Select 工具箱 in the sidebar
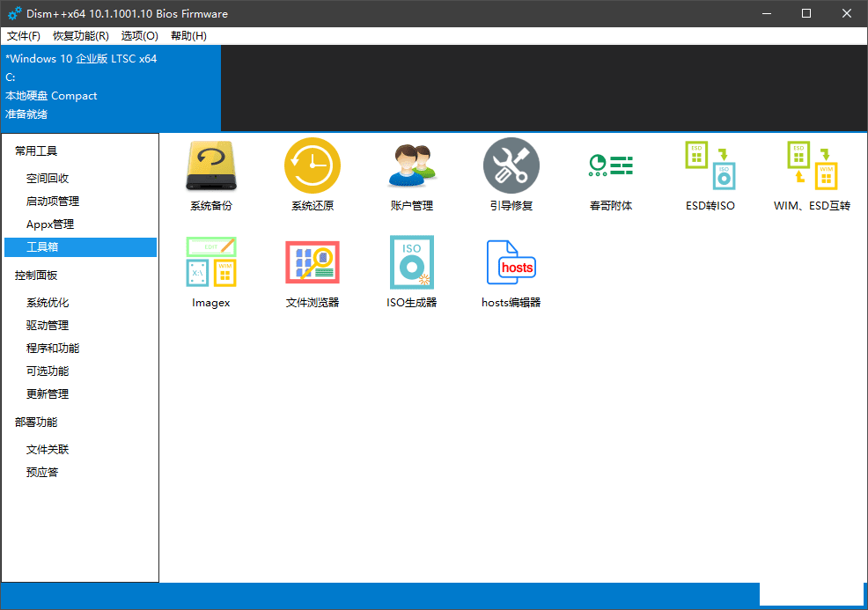 pos(80,246)
